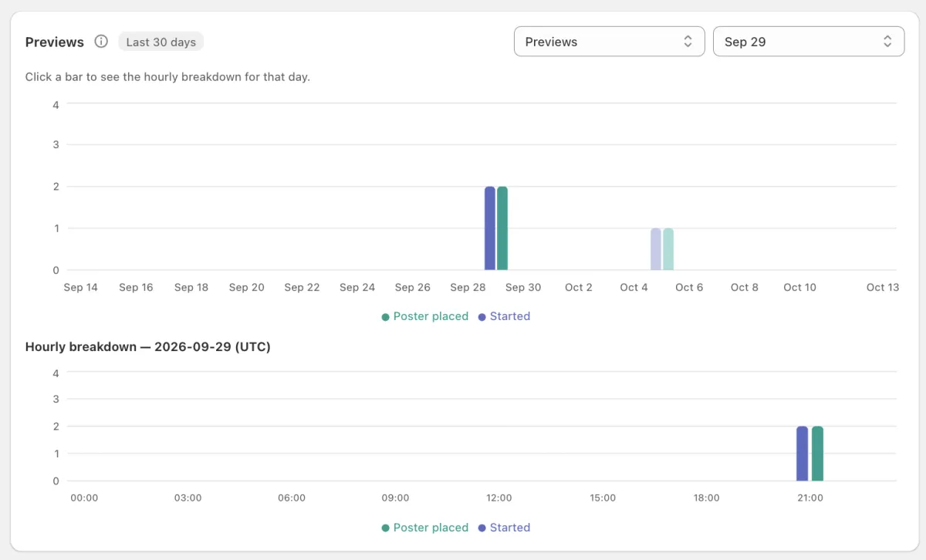Viewport: 926px width, 560px height.
Task: Click the Previews card heading
Action: pos(55,42)
